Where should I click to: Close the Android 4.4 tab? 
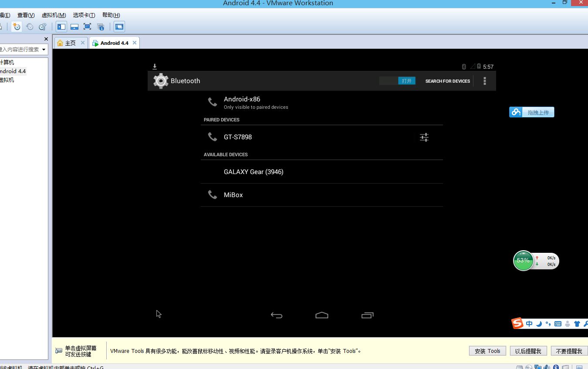pyautogui.click(x=135, y=43)
